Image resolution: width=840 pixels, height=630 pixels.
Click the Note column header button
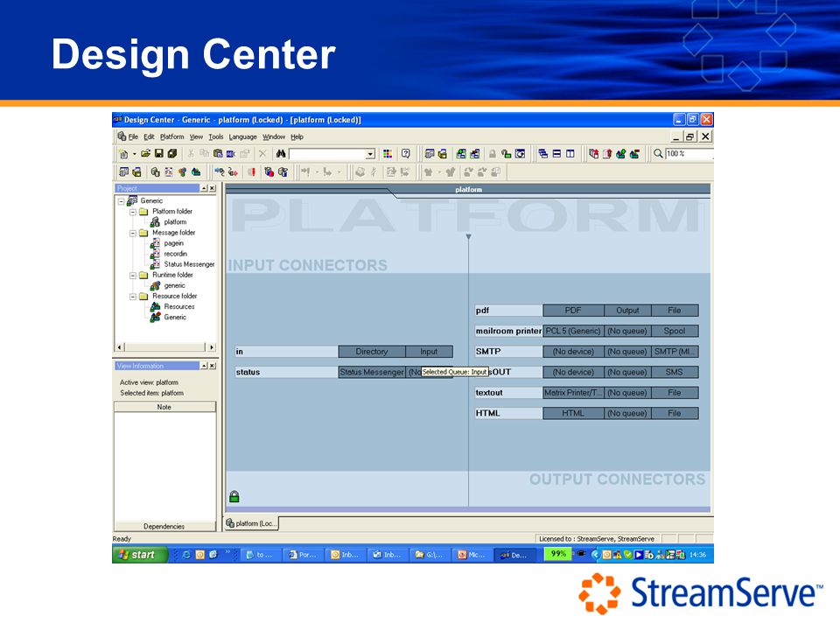(164, 407)
